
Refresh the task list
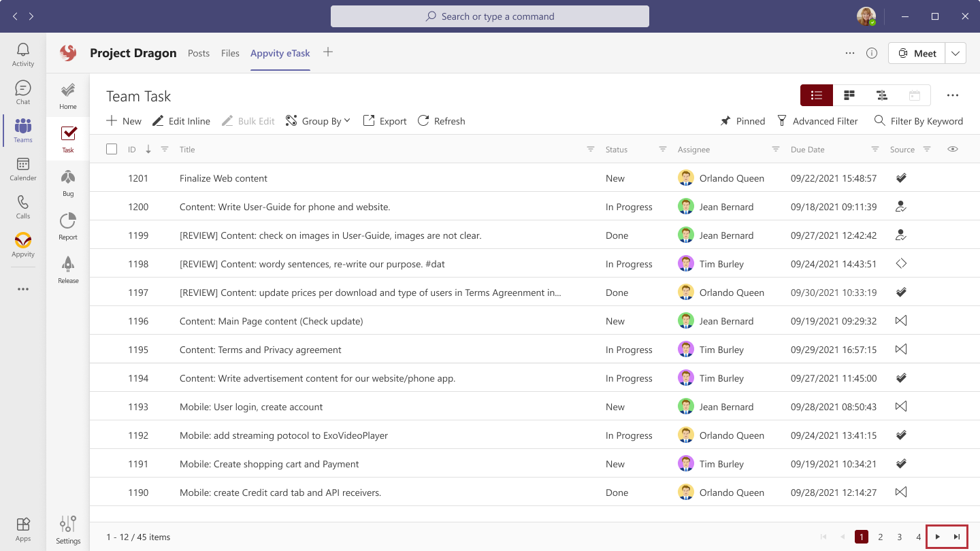441,120
